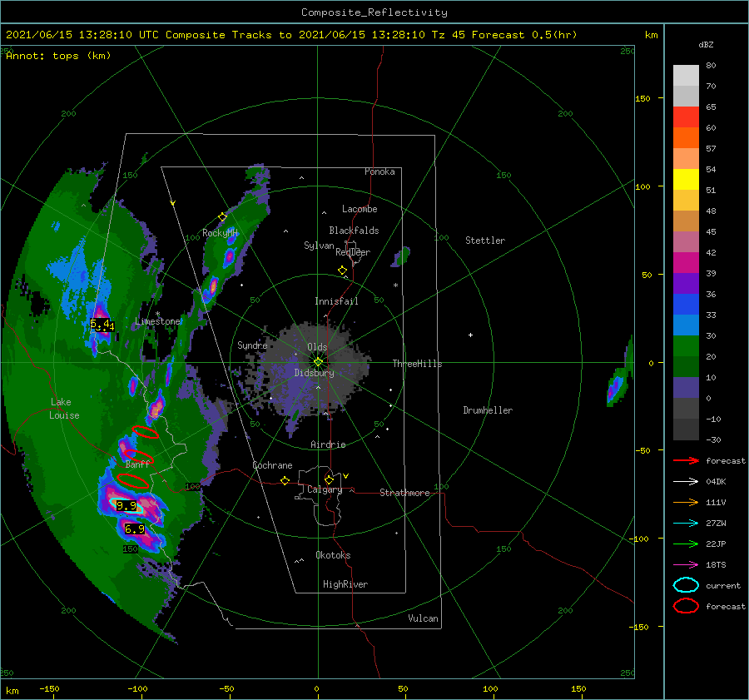Select the Limestone map label
This screenshot has width=749, height=700.
point(157,321)
